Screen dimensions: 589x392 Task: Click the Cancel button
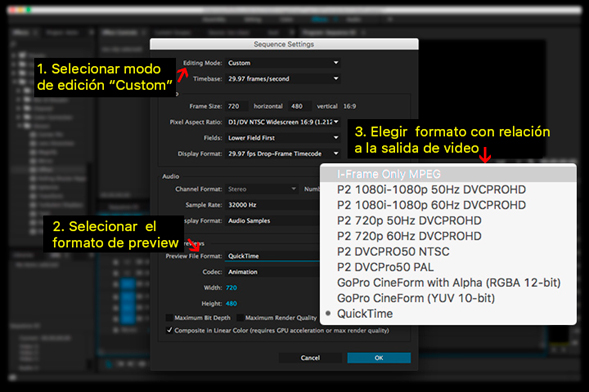coord(310,358)
